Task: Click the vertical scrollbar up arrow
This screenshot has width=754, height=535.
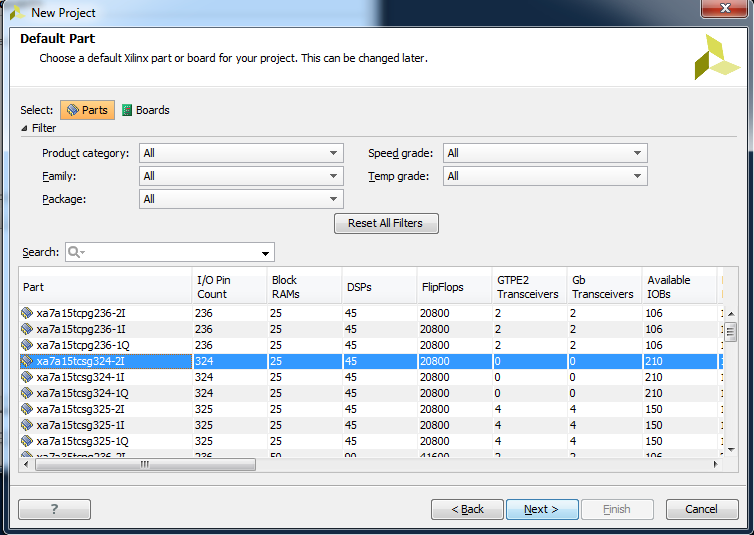Action: coord(731,314)
